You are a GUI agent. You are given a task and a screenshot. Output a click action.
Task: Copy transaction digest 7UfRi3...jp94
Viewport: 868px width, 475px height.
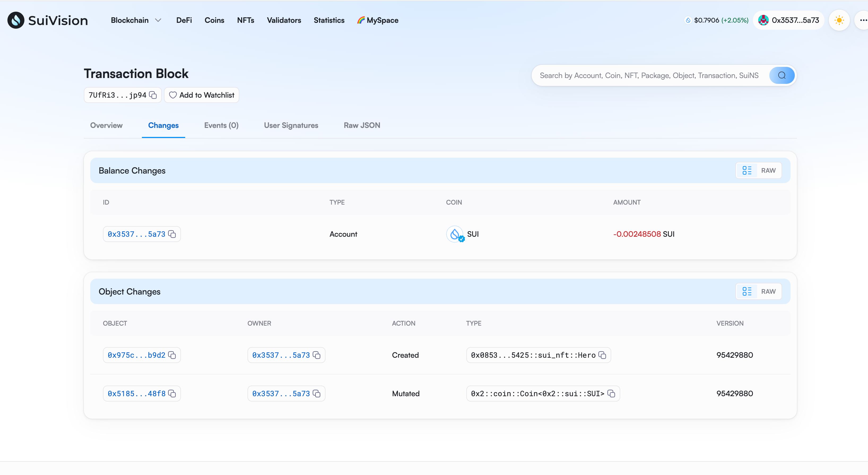pyautogui.click(x=153, y=95)
